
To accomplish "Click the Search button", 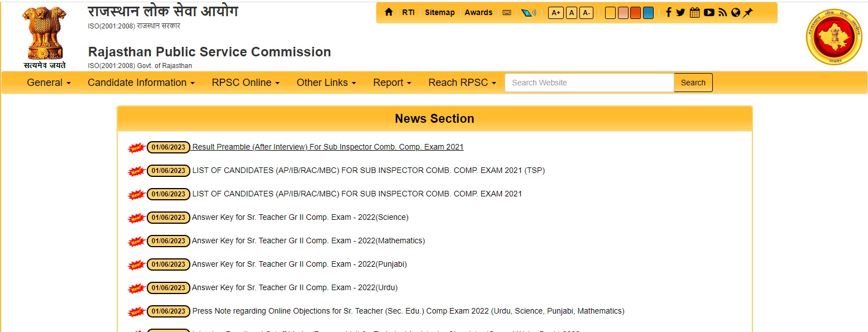I will click(693, 83).
